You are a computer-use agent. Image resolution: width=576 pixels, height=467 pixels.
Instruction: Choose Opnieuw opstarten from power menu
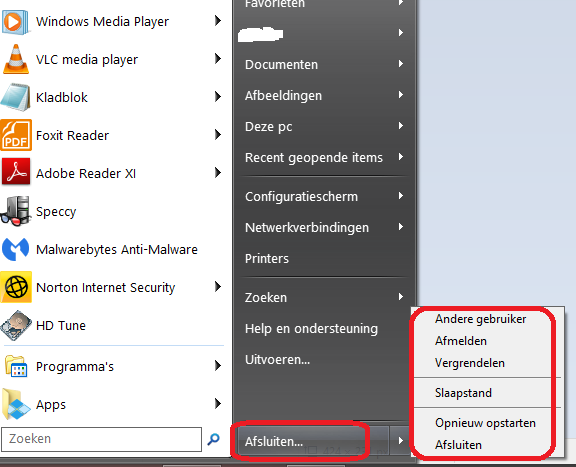[x=485, y=423]
